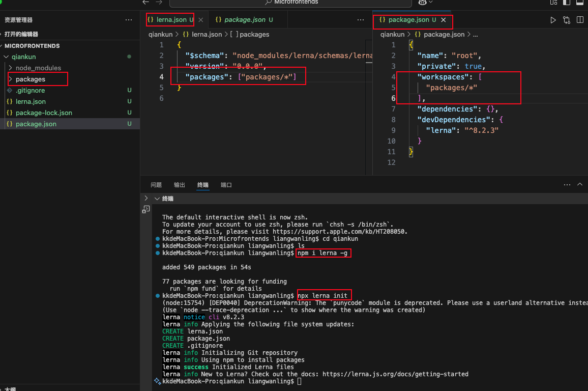The width and height of the screenshot is (588, 391).
Task: Click the right-pointing chevron left of 终端 header
Action: (x=146, y=198)
